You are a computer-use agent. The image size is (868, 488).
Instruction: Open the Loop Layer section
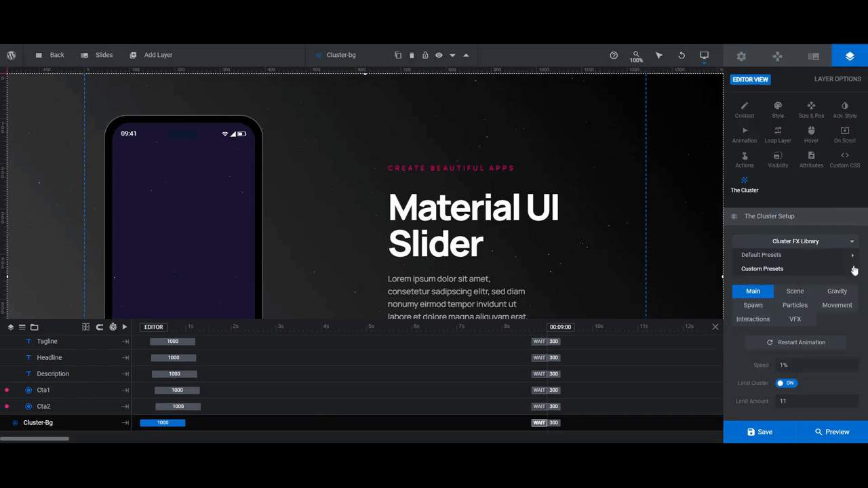pyautogui.click(x=778, y=135)
